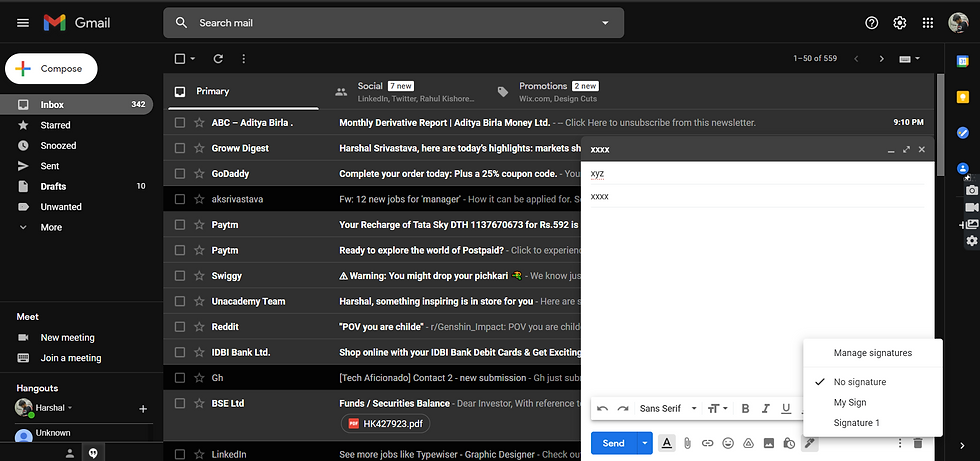Select the ABC – Aditya Birla email checkbox
The width and height of the screenshot is (980, 461).
[x=180, y=122]
